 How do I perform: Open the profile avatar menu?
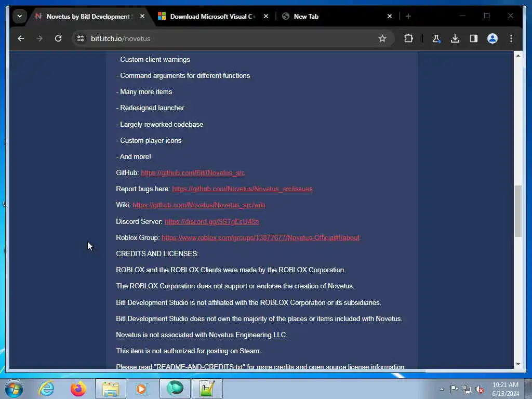[x=493, y=38]
